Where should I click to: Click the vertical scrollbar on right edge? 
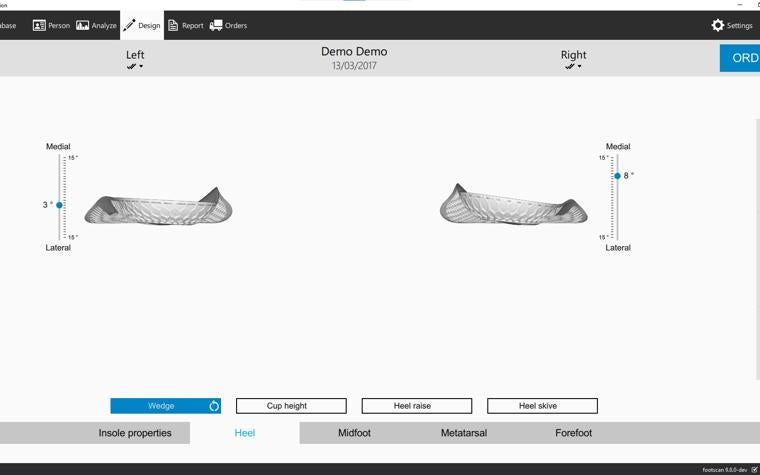click(758, 249)
